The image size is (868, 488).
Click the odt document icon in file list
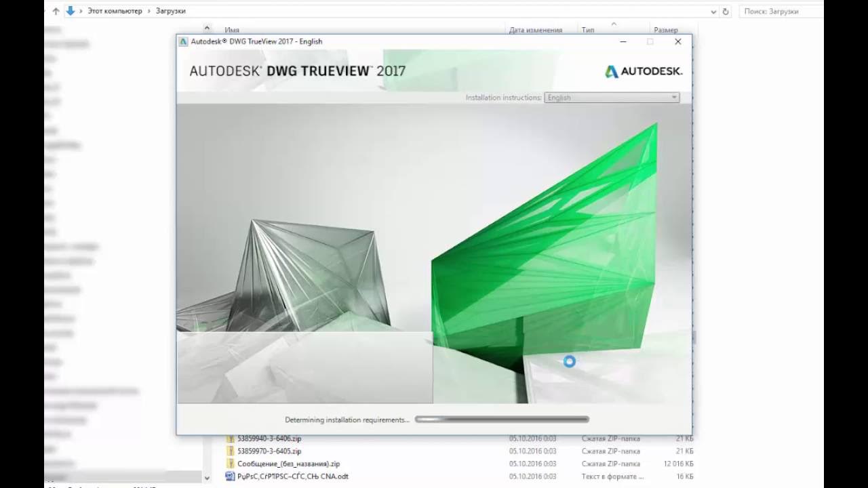(x=231, y=476)
